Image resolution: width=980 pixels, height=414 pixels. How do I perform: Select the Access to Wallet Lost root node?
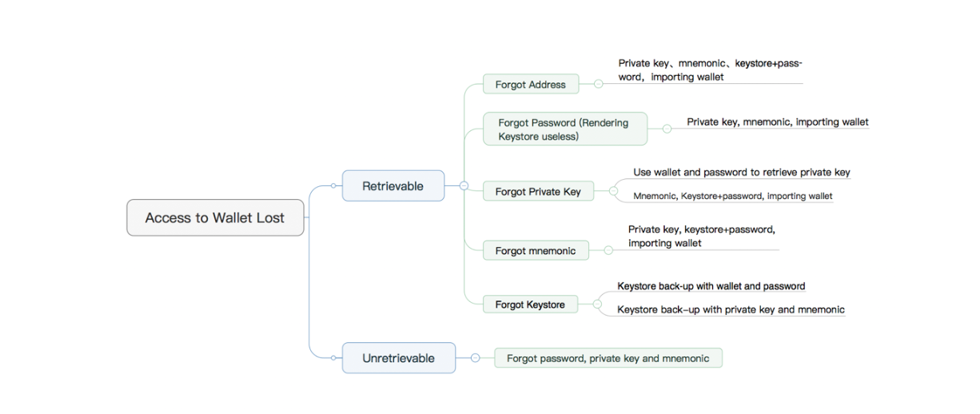pyautogui.click(x=215, y=217)
